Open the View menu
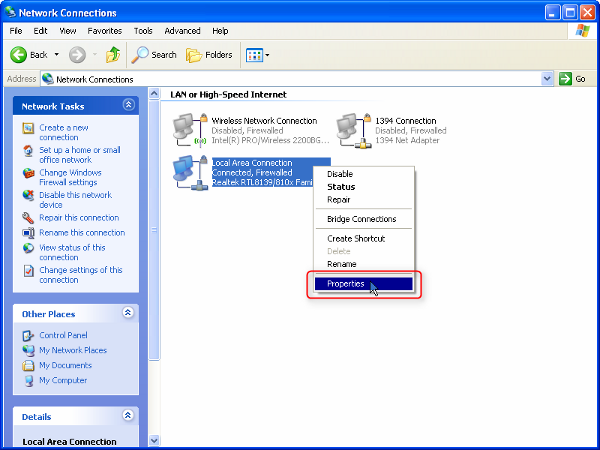Viewport: 600px width, 450px height. click(68, 31)
